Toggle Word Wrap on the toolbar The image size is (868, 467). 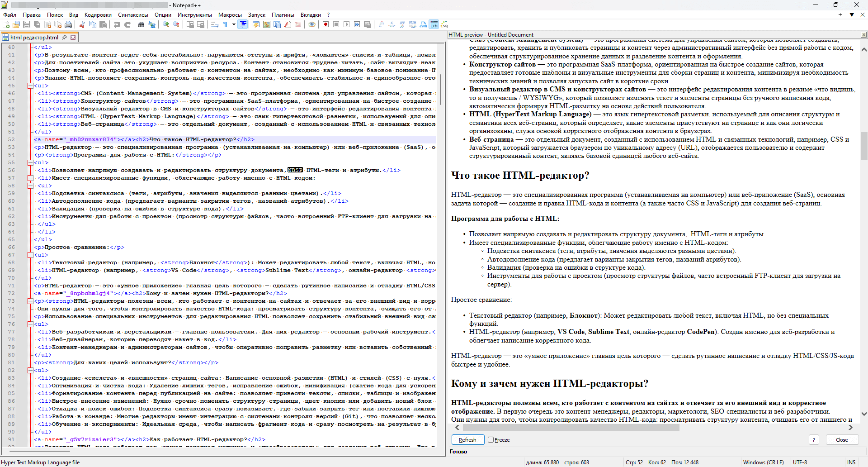(x=214, y=24)
